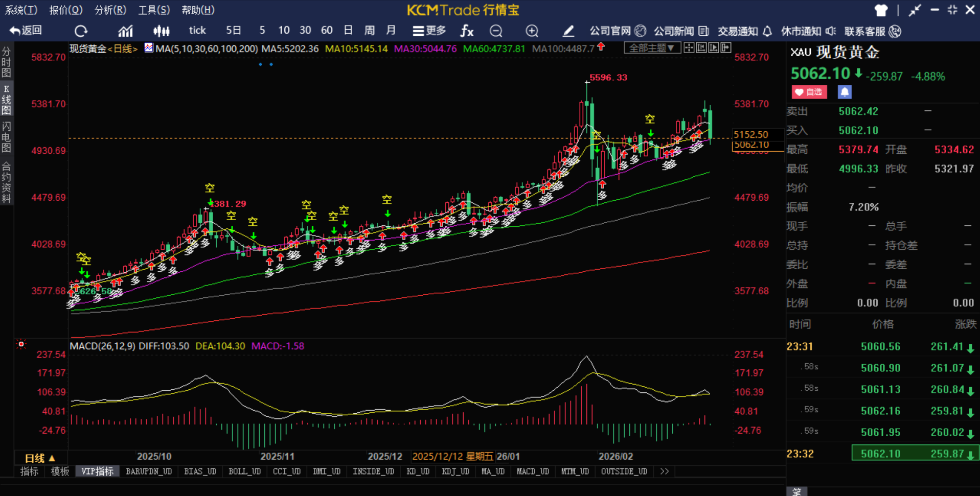Open the time-share line chart icon
The height and width of the screenshot is (496, 980).
pyautogui.click(x=125, y=31)
